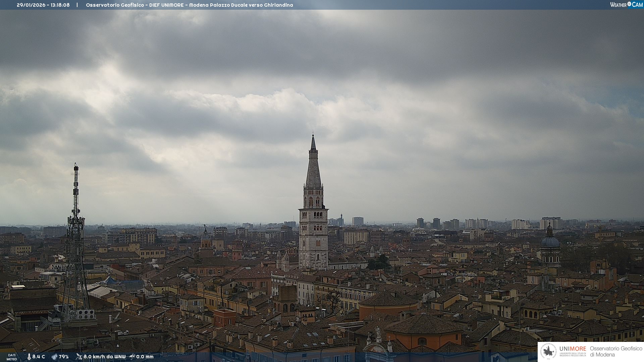Click the 0.0 mm rainfall value
The image size is (644, 362).
click(x=145, y=357)
